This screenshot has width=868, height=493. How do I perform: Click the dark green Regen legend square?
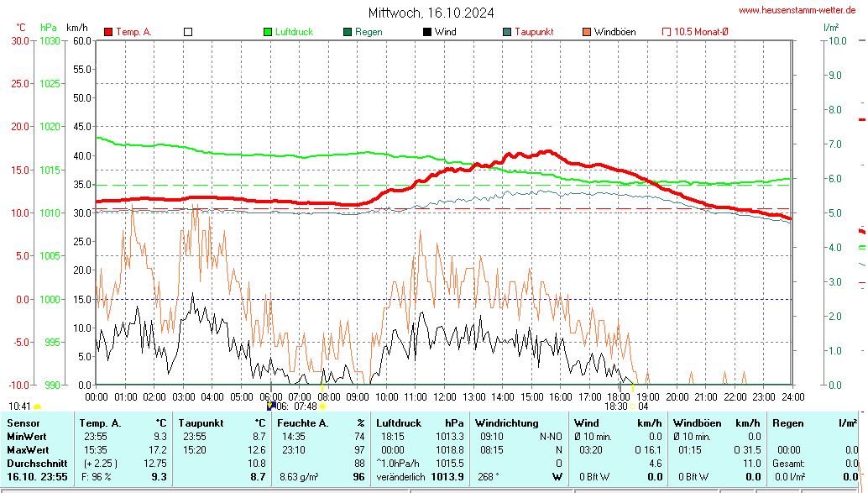pyautogui.click(x=348, y=32)
